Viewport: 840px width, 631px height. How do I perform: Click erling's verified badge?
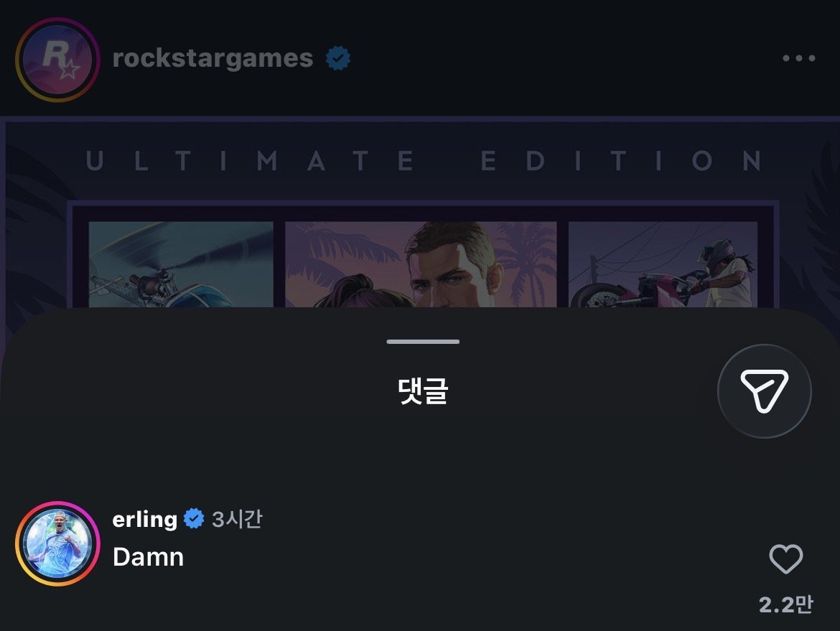click(x=194, y=518)
